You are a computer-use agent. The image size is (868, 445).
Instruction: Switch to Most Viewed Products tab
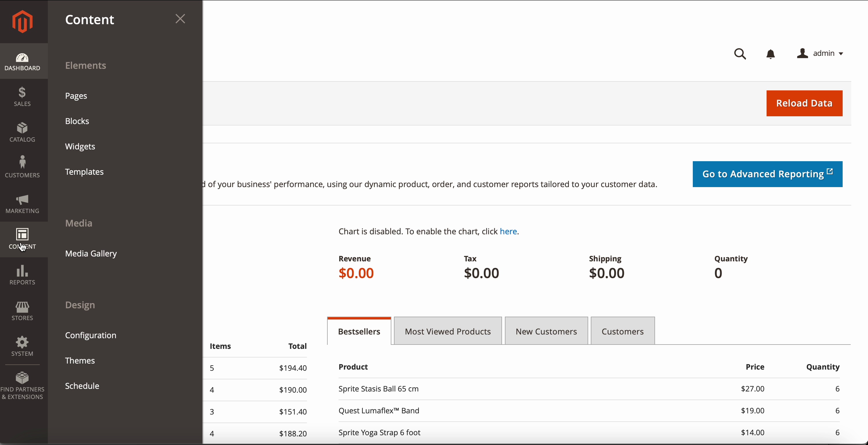pyautogui.click(x=448, y=331)
